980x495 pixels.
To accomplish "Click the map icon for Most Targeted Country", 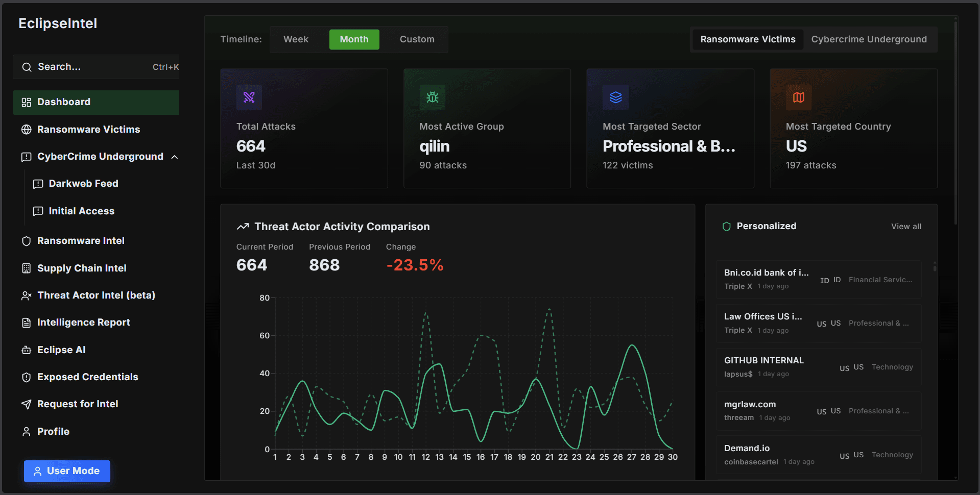I will coord(799,97).
